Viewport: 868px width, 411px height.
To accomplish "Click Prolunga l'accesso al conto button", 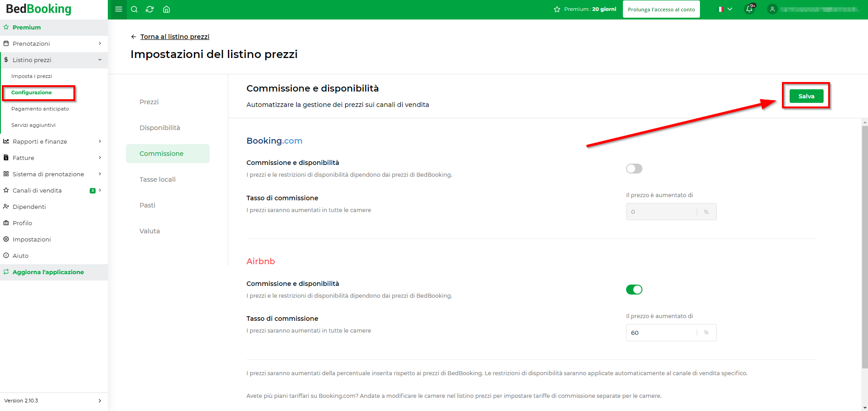I will click(x=661, y=10).
